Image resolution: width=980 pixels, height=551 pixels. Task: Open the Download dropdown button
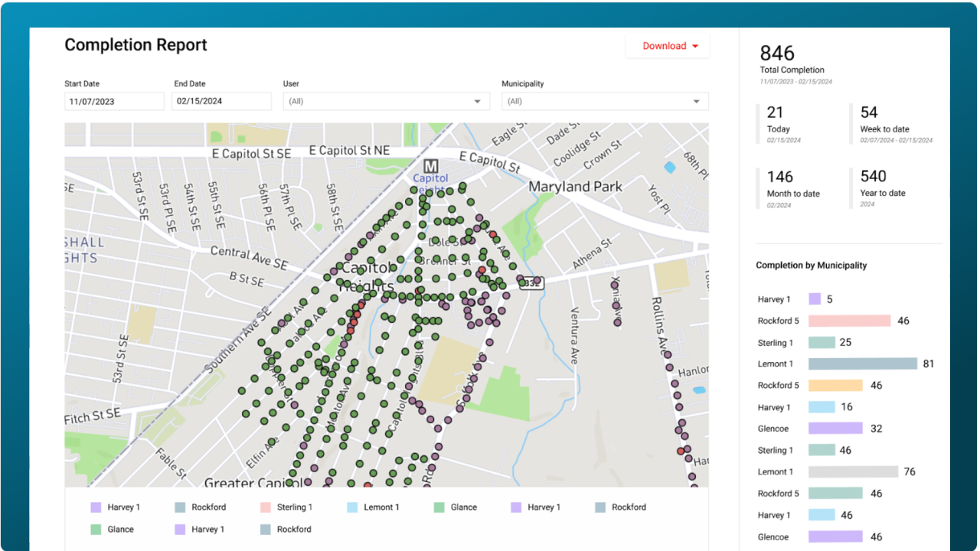click(x=668, y=46)
